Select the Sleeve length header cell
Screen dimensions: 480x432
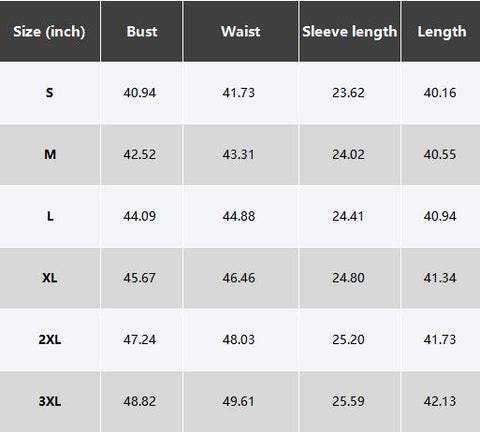point(350,32)
